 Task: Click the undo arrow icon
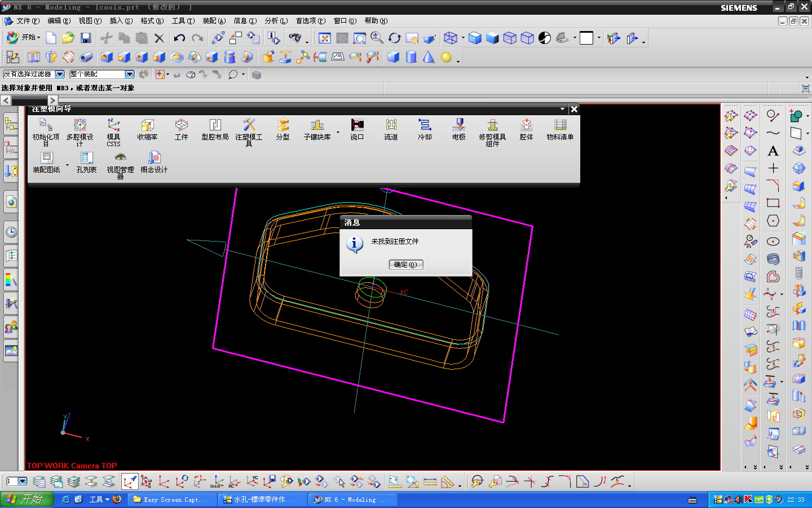pos(179,38)
